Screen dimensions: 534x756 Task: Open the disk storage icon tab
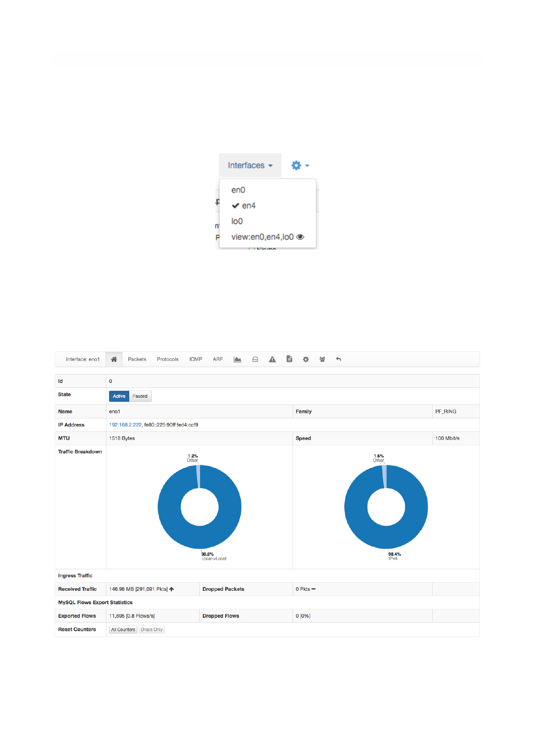pyautogui.click(x=255, y=359)
